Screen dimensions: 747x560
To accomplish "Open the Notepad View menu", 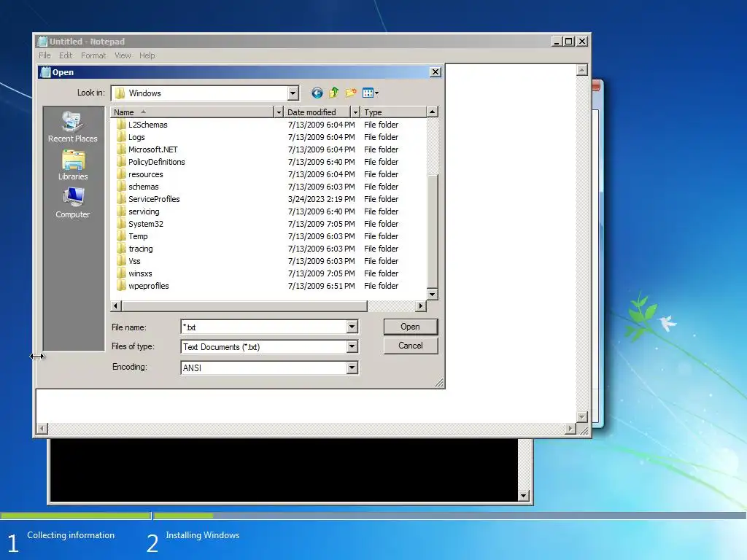I will [123, 55].
